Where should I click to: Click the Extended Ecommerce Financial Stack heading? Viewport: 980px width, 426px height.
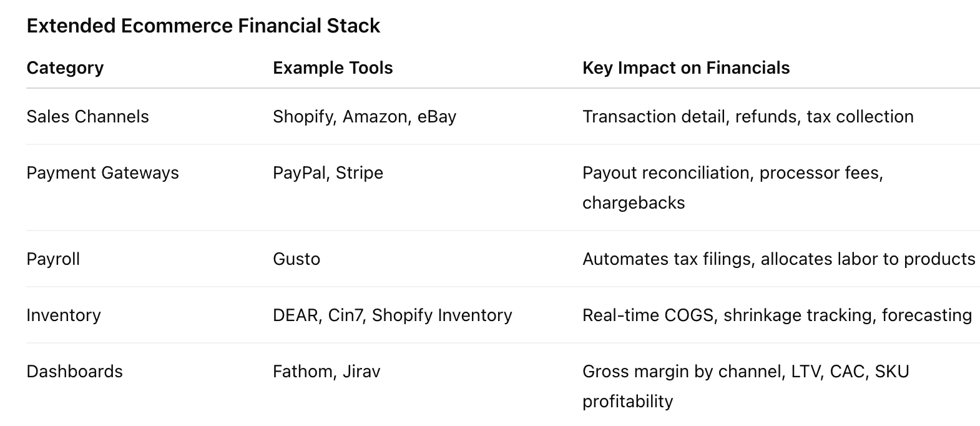click(x=203, y=26)
